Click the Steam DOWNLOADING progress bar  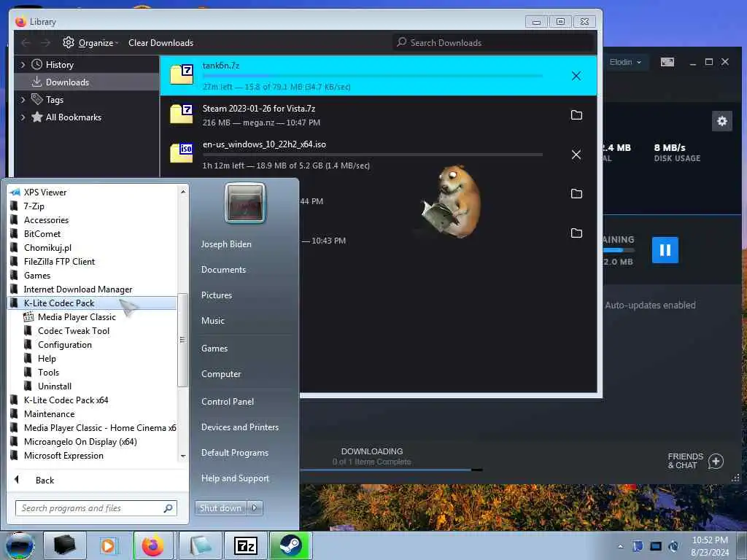coord(391,470)
